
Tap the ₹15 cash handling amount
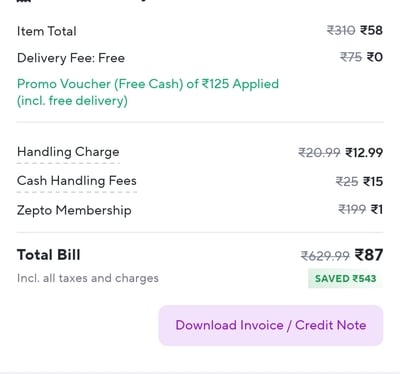pos(373,182)
